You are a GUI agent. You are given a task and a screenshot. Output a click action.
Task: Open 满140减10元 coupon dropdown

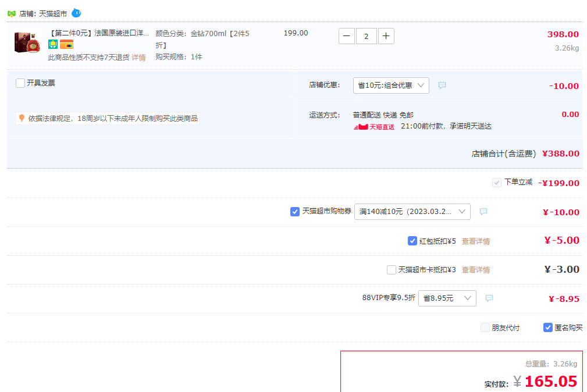(412, 212)
